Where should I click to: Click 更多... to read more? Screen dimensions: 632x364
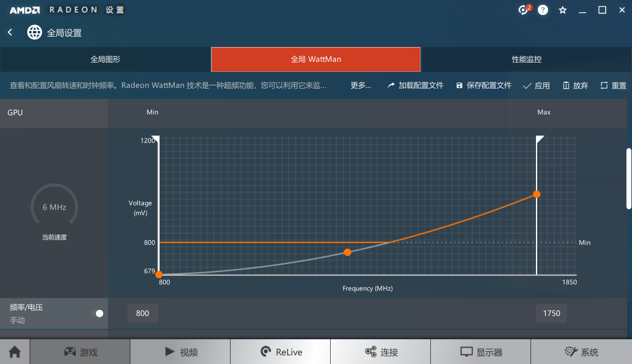(x=361, y=85)
